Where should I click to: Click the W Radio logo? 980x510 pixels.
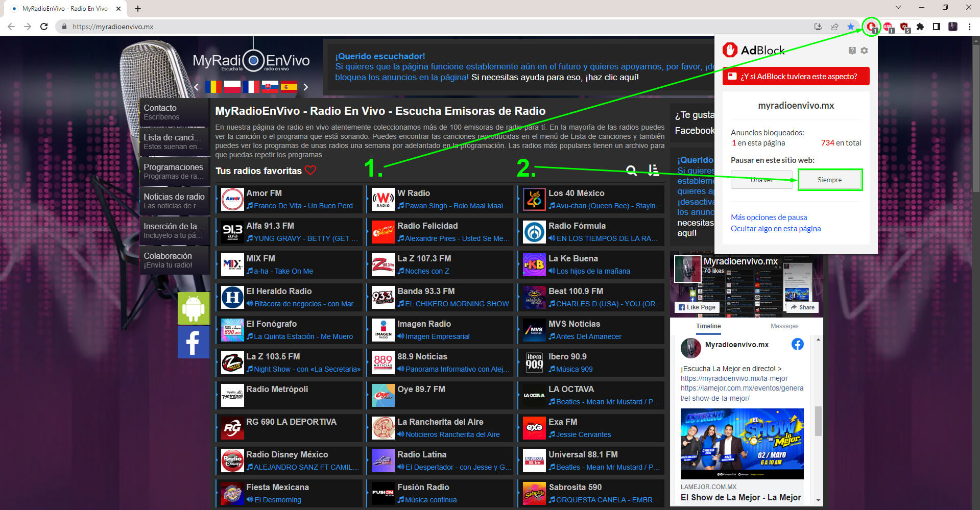(x=383, y=199)
